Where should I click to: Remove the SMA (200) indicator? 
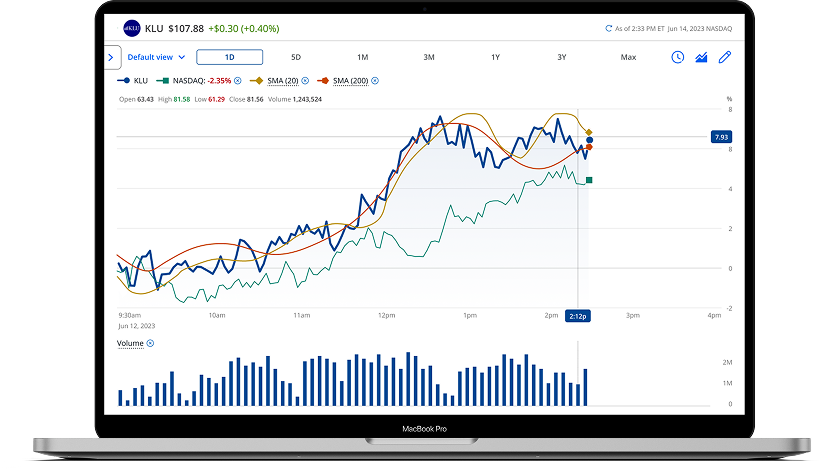[375, 80]
